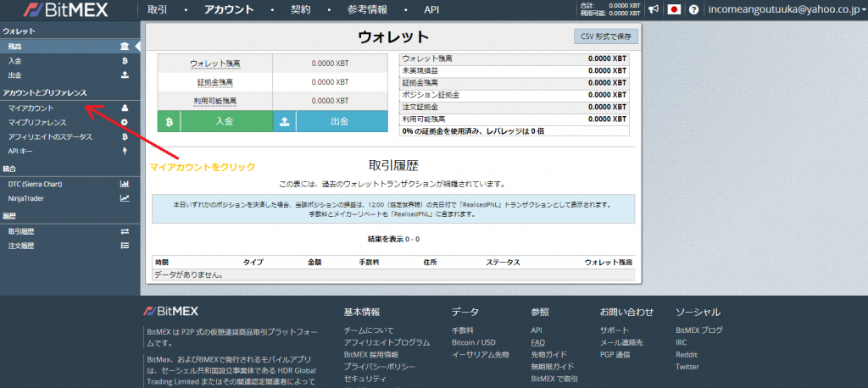Click the list icon beside 注文履歴
The width and height of the screenshot is (868, 388).
point(125,245)
